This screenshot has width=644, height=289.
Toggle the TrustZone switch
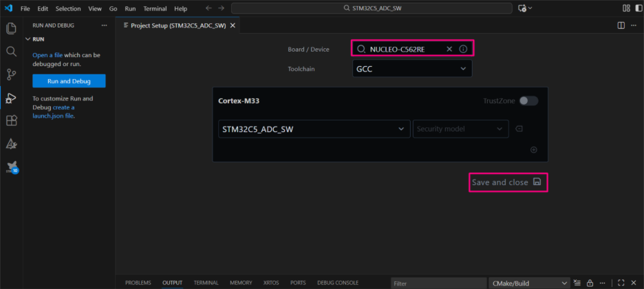click(528, 101)
